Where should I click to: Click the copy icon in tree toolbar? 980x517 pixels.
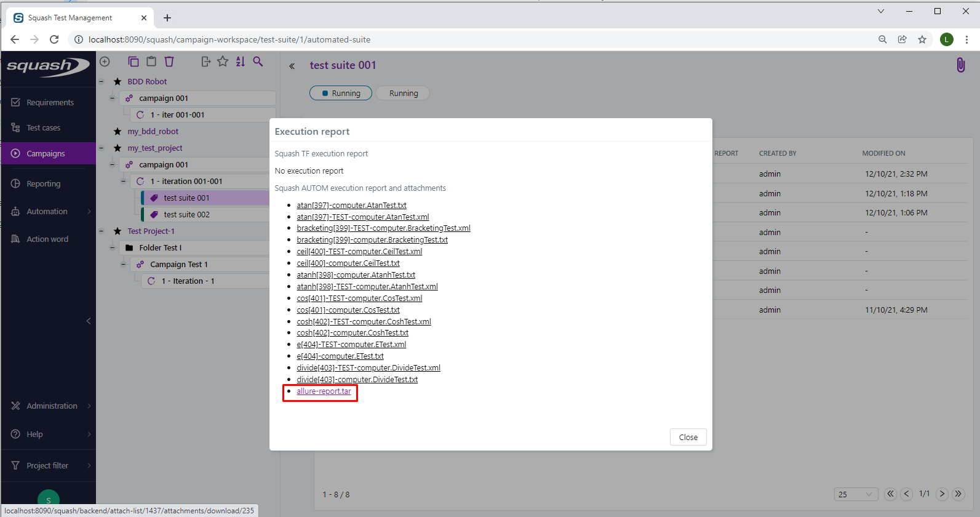(x=133, y=62)
